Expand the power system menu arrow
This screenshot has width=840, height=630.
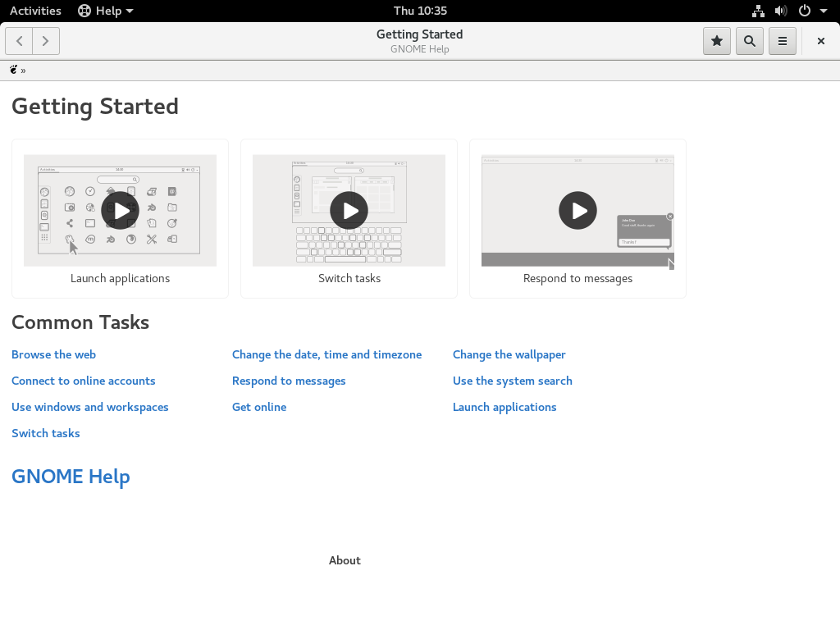(x=824, y=11)
